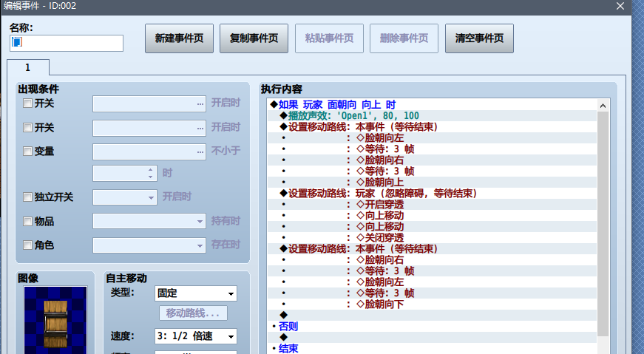Select first 设置移动路线: 本事件 command

pos(432,127)
